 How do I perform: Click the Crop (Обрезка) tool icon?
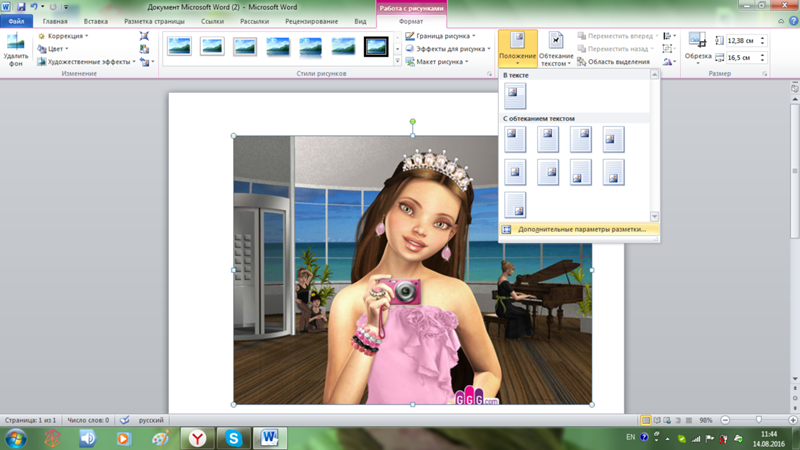click(697, 40)
